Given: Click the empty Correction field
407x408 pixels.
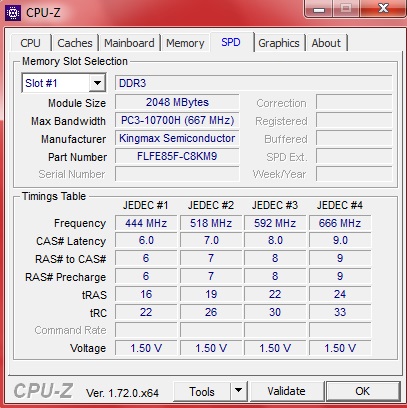Looking at the screenshot, I should (354, 102).
